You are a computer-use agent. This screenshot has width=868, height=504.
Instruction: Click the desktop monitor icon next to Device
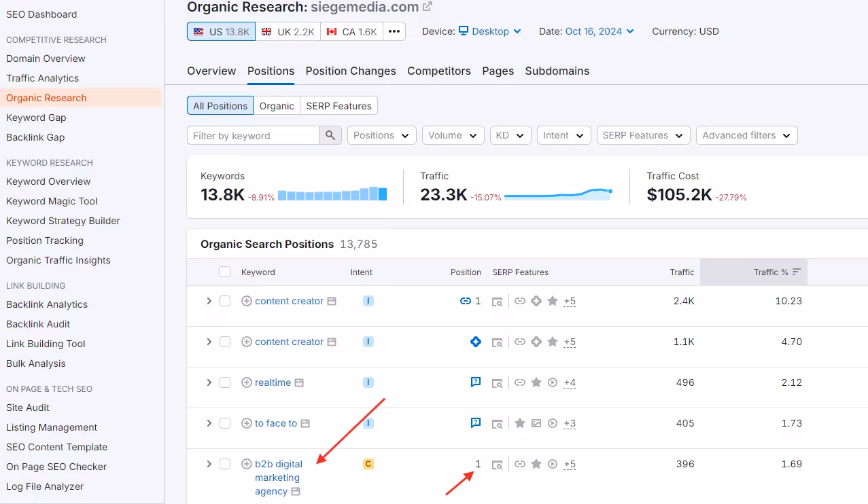coord(464,31)
